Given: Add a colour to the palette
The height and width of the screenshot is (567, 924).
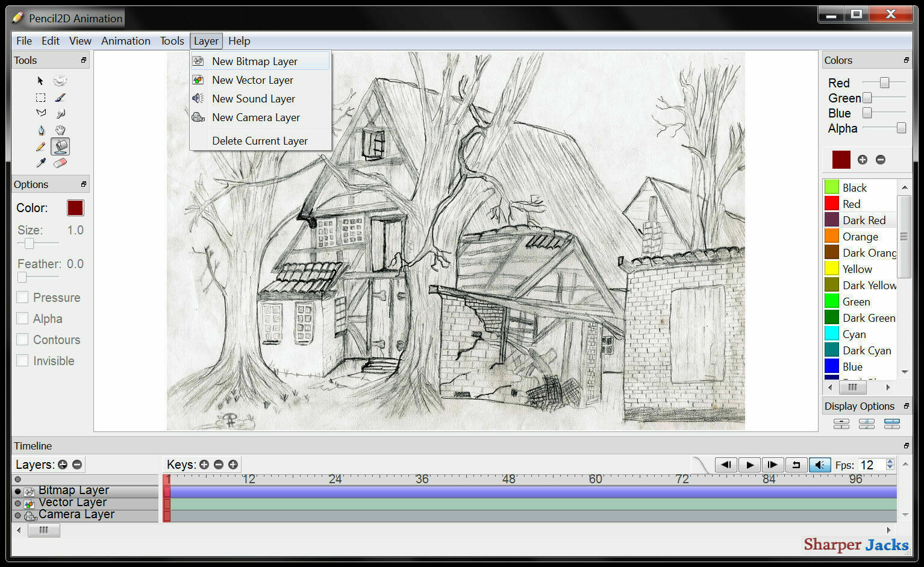Looking at the screenshot, I should pyautogui.click(x=863, y=160).
